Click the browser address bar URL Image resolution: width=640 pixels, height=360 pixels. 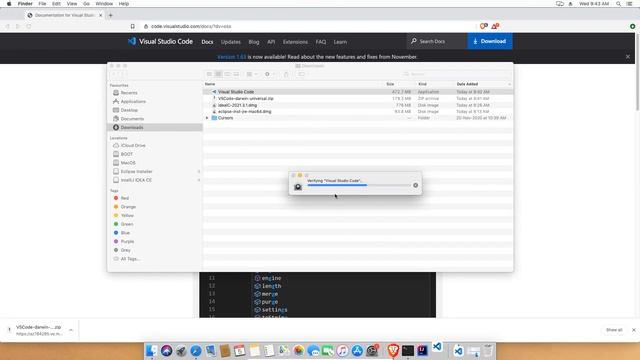pyautogui.click(x=191, y=26)
